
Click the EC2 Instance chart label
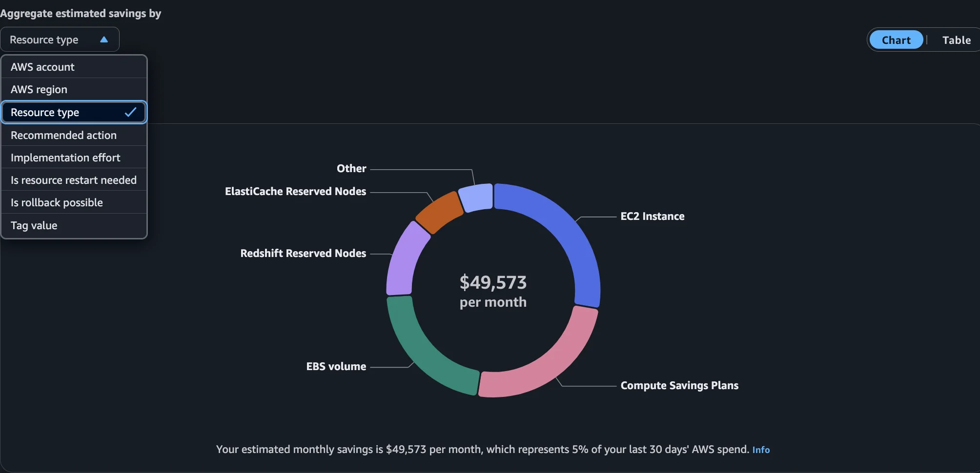click(653, 216)
